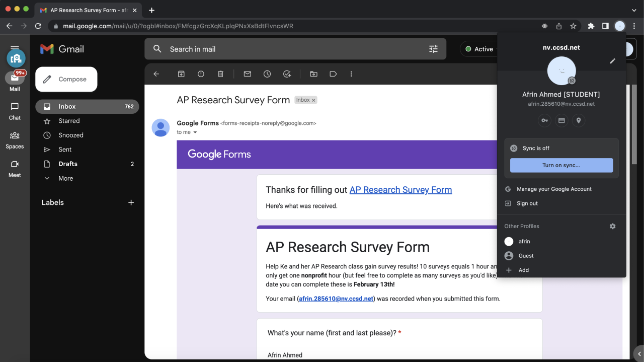The width and height of the screenshot is (644, 362).
Task: Open payment methods card icon
Action: click(561, 121)
